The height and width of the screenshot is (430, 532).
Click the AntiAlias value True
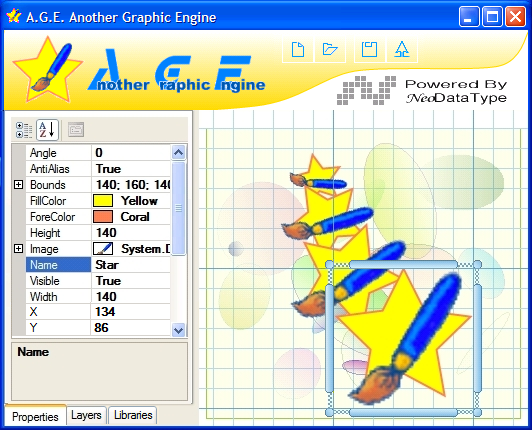(x=131, y=169)
